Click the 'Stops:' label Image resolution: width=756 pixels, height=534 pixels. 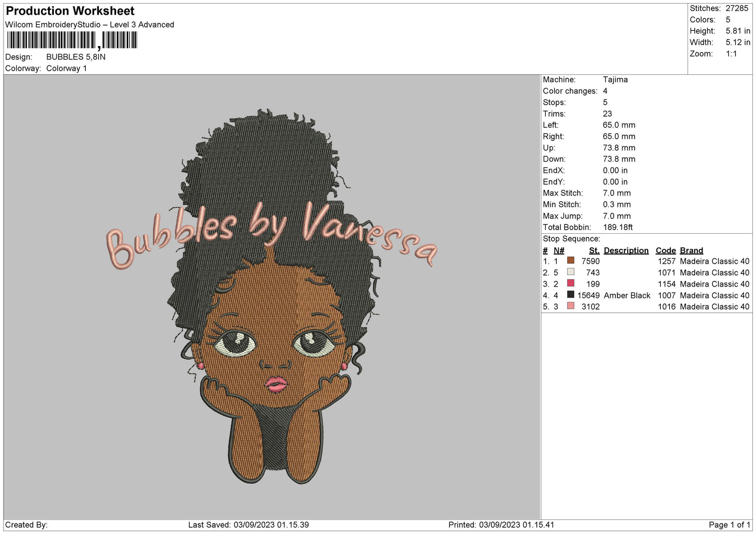pos(554,103)
